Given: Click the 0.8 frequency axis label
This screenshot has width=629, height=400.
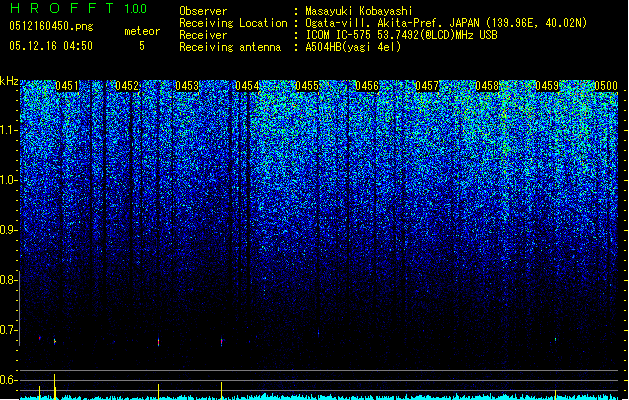Looking at the screenshot, I should (8, 280).
